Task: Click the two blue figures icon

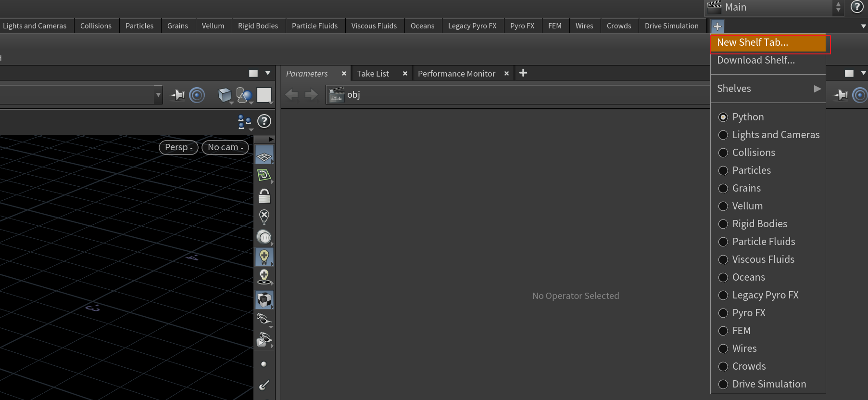Action: (x=245, y=122)
